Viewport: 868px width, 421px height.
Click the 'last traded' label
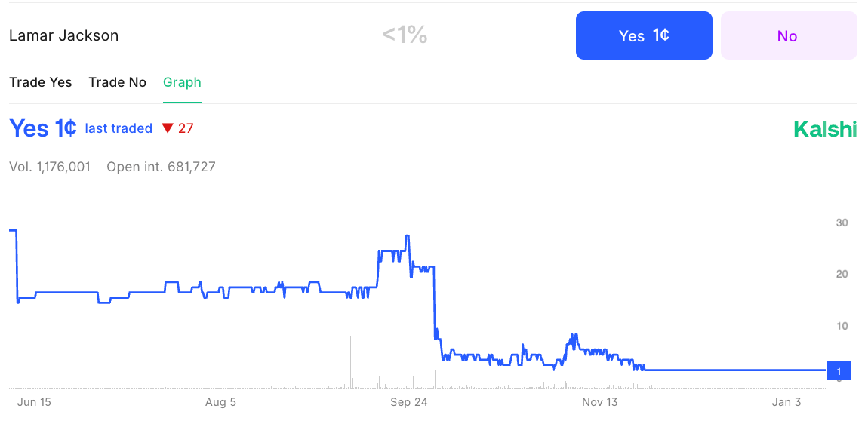[119, 128]
